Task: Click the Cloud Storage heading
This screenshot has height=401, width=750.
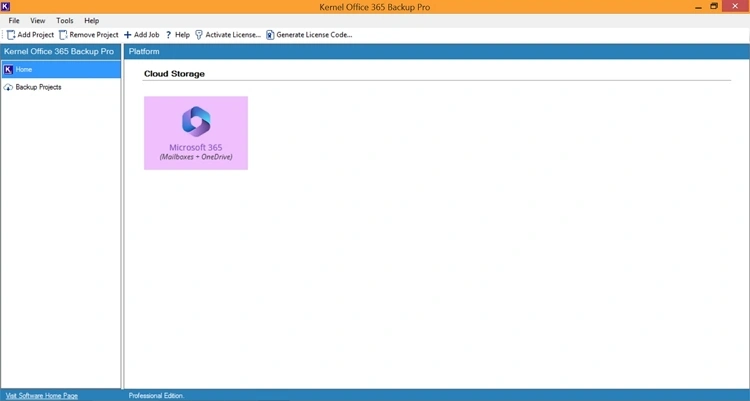Action: coord(174,74)
